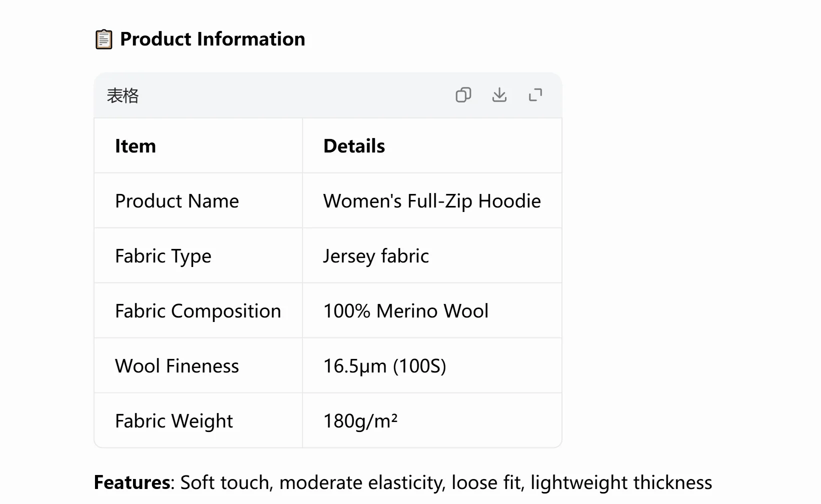Image resolution: width=821 pixels, height=504 pixels.
Task: Download the table using the download icon
Action: pyautogui.click(x=499, y=95)
